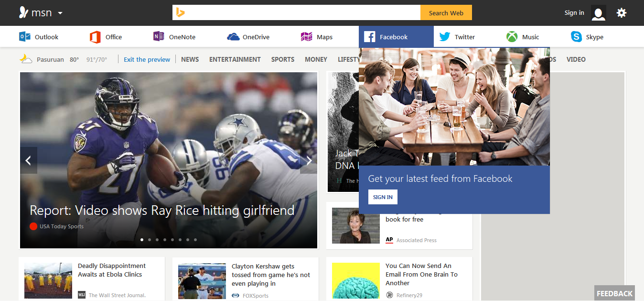Image resolution: width=644 pixels, height=301 pixels.
Task: Click the Twitter bird icon
Action: (444, 37)
